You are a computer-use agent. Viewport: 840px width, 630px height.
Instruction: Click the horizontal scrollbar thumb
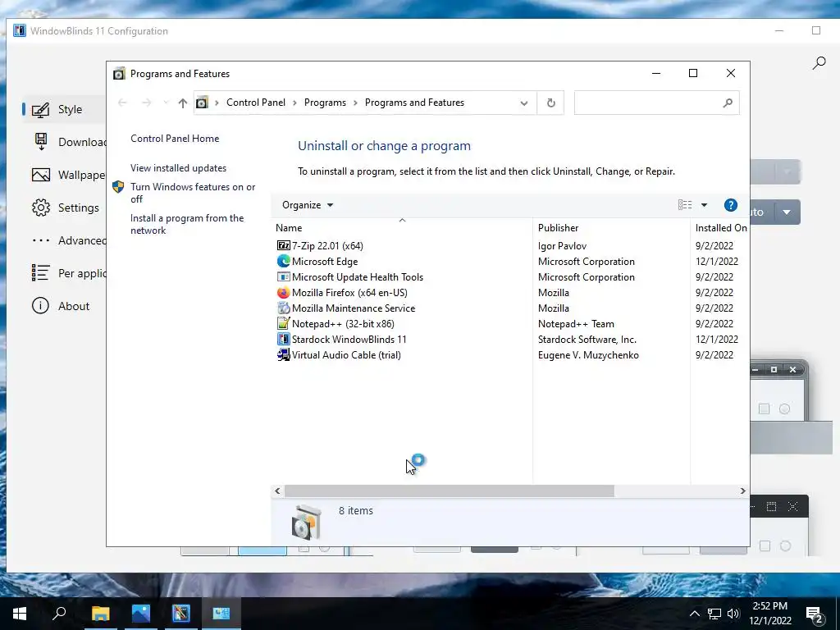point(449,491)
